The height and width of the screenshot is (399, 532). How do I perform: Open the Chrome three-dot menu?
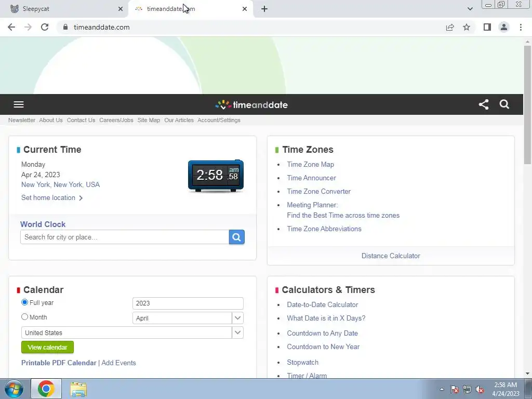pyautogui.click(x=521, y=27)
